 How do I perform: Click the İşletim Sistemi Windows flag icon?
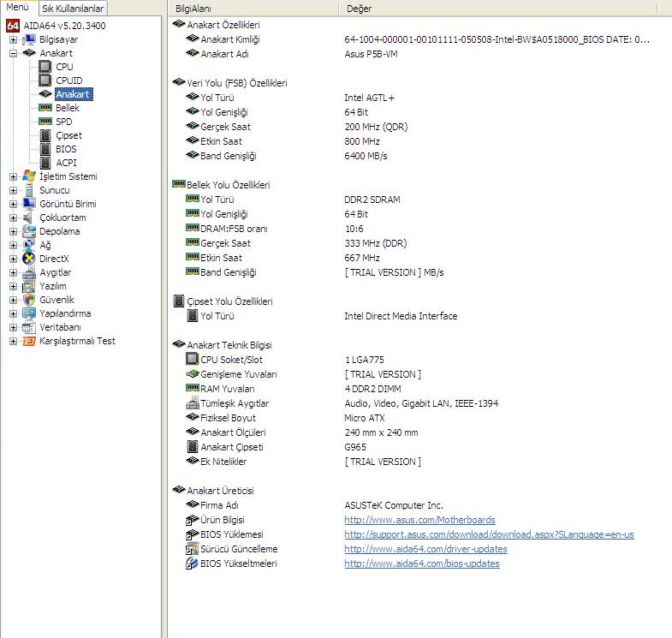tap(29, 176)
